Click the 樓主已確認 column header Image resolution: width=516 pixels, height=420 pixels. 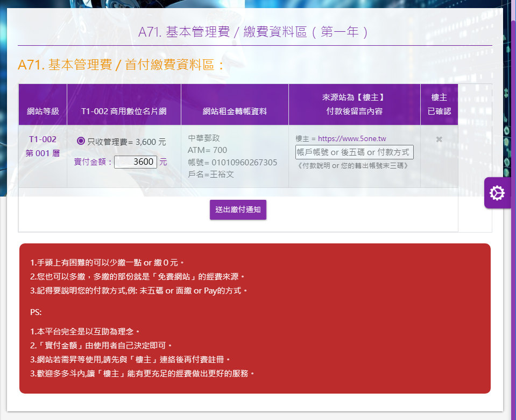[x=439, y=104]
